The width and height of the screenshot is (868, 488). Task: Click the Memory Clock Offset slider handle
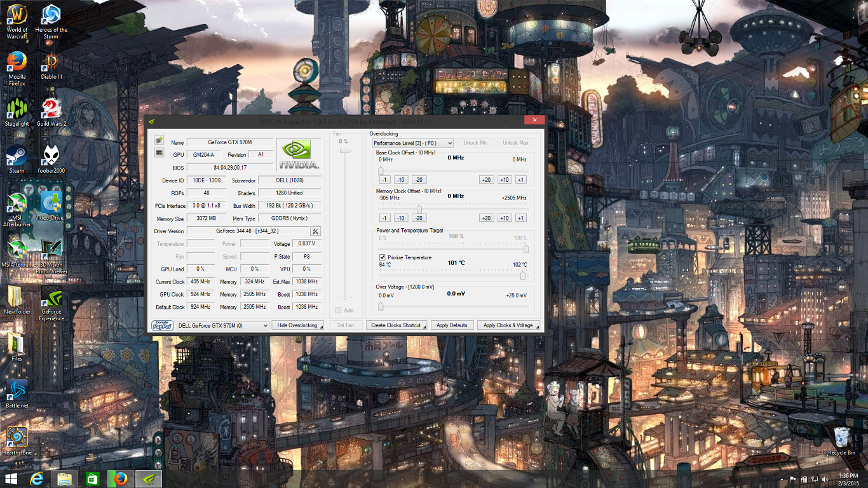point(419,208)
